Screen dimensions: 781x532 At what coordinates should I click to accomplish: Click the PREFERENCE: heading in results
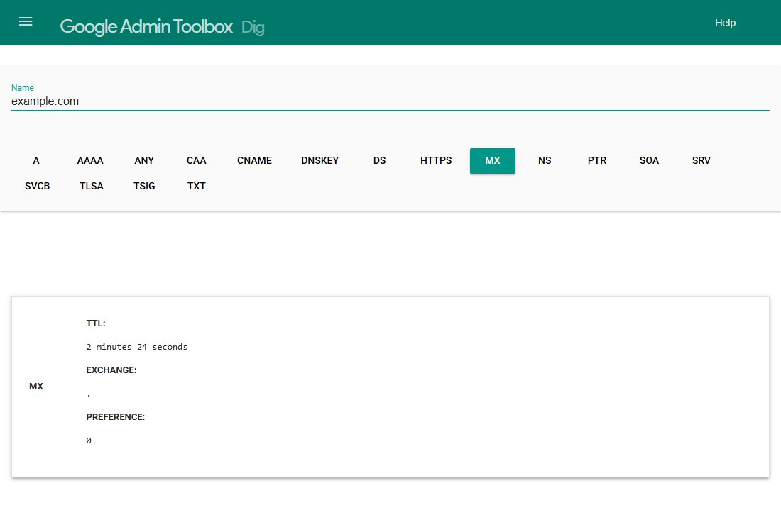116,417
